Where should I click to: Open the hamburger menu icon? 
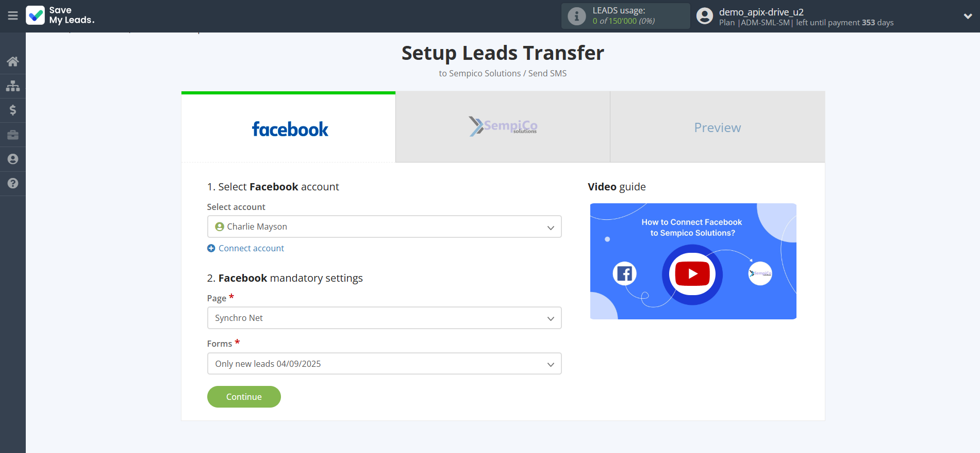[x=13, y=16]
